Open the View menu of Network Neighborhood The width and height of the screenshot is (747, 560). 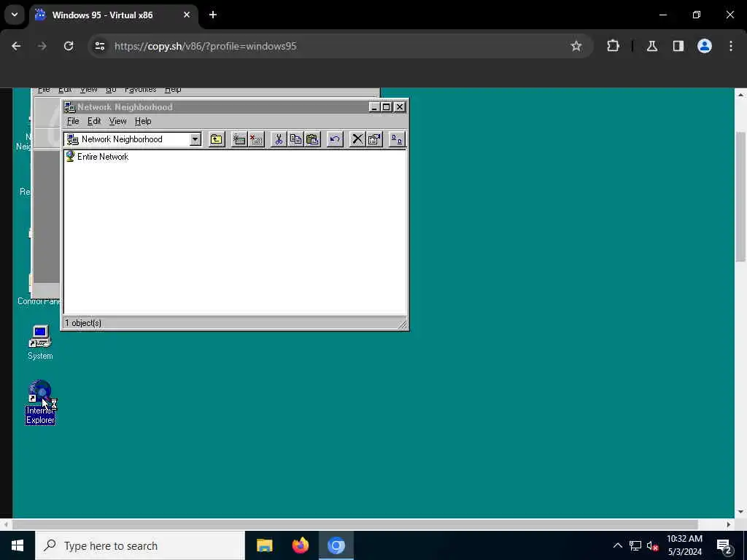[x=117, y=121]
